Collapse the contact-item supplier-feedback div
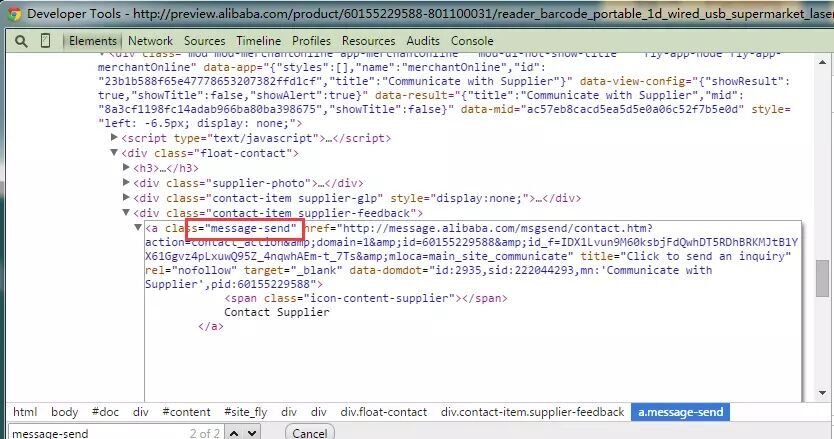The width and height of the screenshot is (834, 439). pos(126,213)
